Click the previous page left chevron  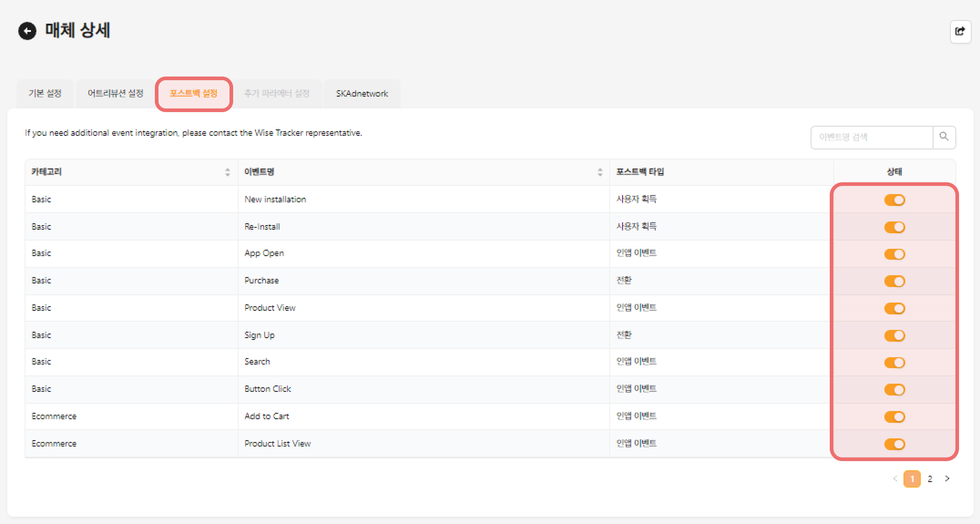895,478
